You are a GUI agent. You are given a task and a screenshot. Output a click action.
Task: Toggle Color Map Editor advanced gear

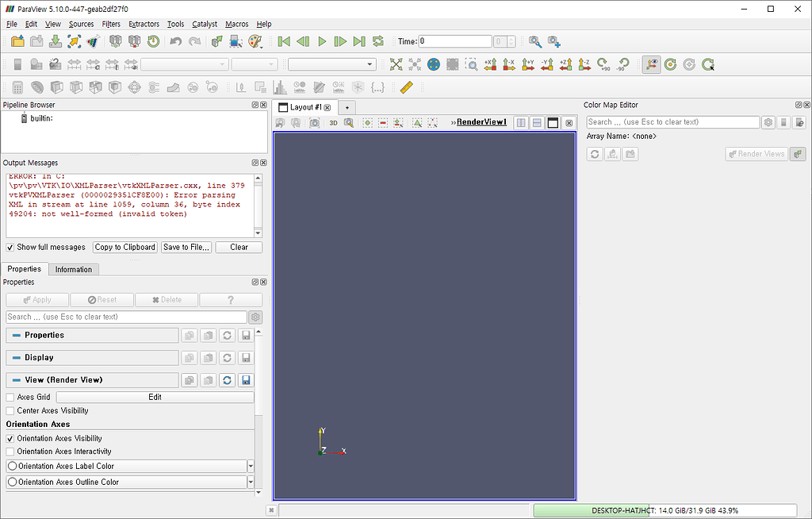tap(768, 122)
